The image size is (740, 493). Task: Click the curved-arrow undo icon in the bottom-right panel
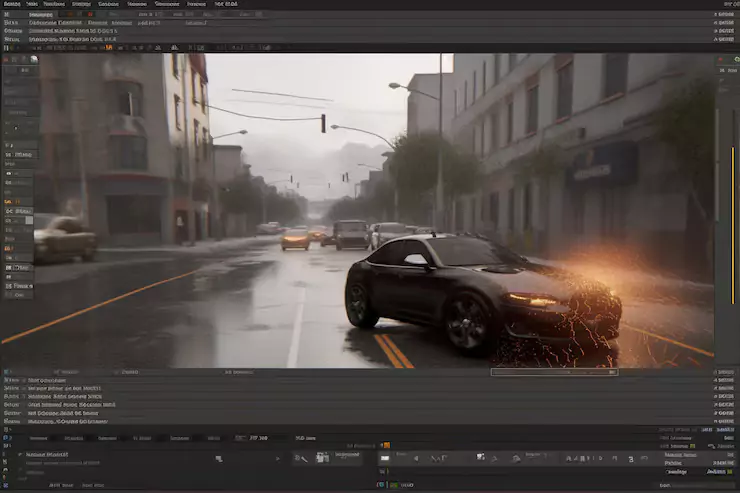click(711, 446)
